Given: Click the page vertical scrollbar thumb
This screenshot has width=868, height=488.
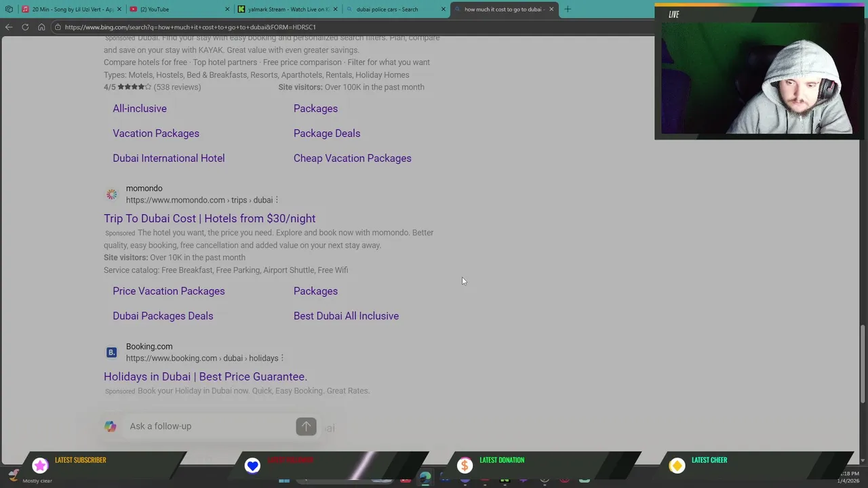Looking at the screenshot, I should 863,364.
